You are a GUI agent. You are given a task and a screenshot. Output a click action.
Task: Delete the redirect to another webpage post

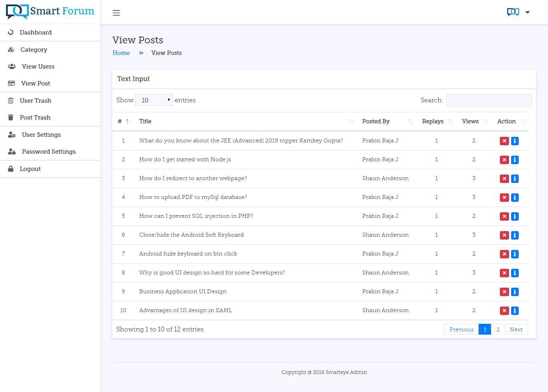pyautogui.click(x=504, y=179)
